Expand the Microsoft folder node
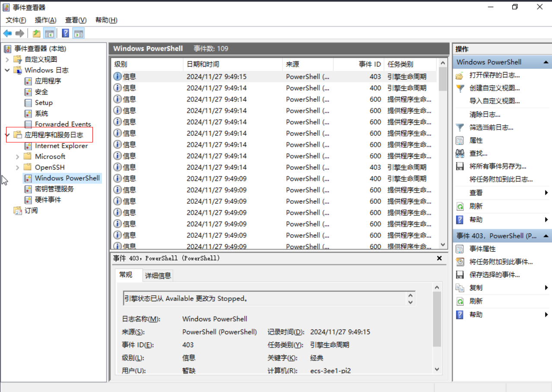This screenshot has height=392, width=552. click(x=18, y=156)
